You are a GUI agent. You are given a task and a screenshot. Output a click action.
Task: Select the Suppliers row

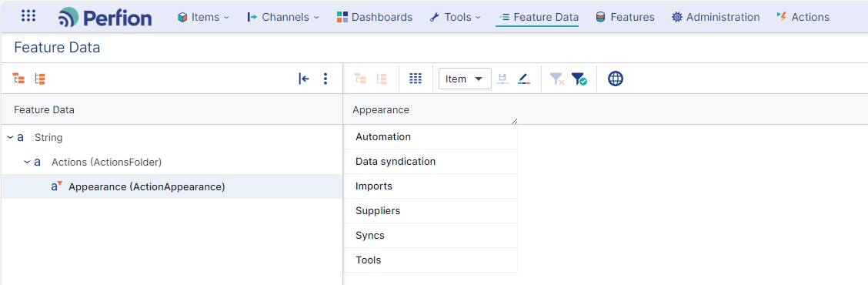point(431,211)
